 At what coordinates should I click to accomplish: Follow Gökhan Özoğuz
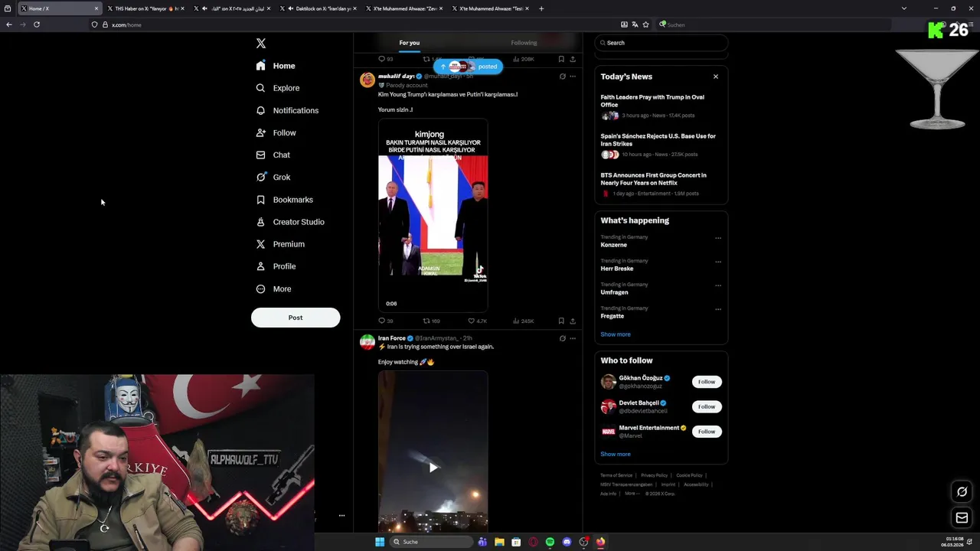[x=707, y=382]
